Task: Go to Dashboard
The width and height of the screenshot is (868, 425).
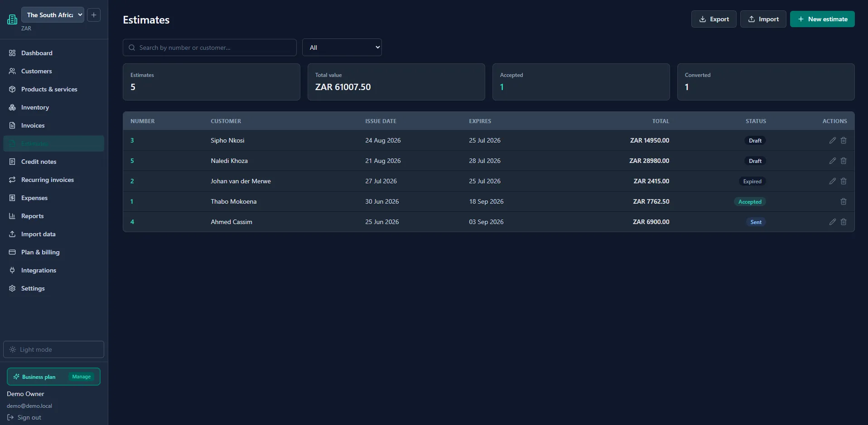Action: (53, 53)
